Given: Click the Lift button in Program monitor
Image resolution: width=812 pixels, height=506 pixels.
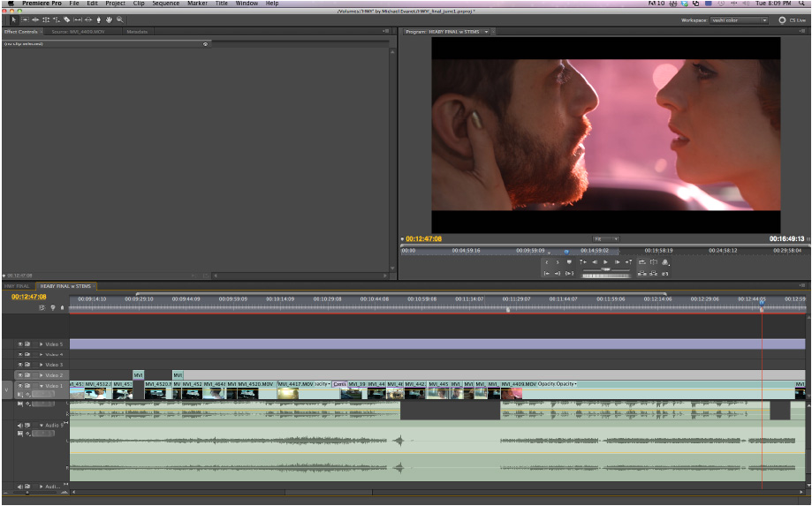Looking at the screenshot, I should pyautogui.click(x=642, y=273).
